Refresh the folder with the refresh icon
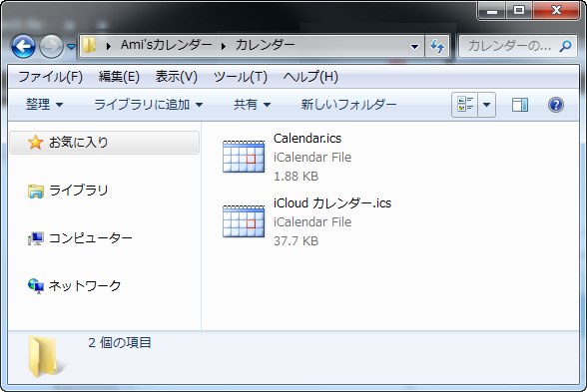Screen dimensions: 587x392 [437, 46]
